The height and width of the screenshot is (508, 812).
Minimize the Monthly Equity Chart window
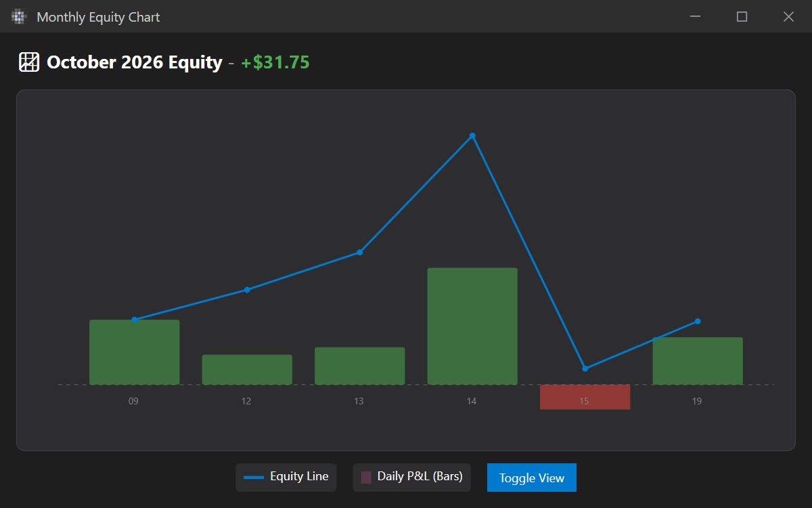pyautogui.click(x=696, y=16)
